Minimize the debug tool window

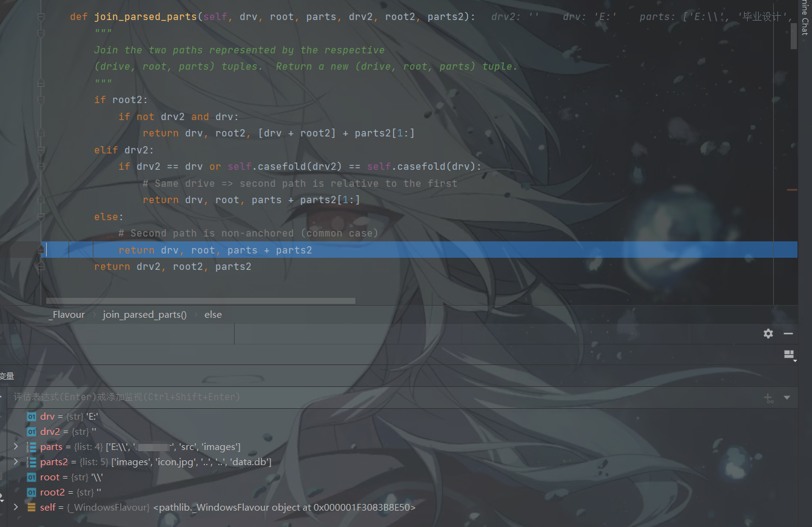788,334
